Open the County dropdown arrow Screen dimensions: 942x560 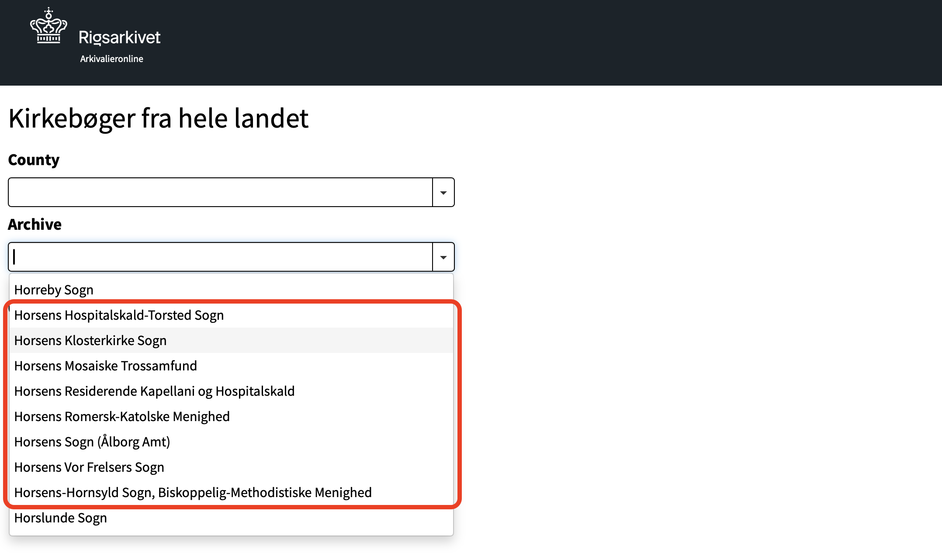click(443, 192)
